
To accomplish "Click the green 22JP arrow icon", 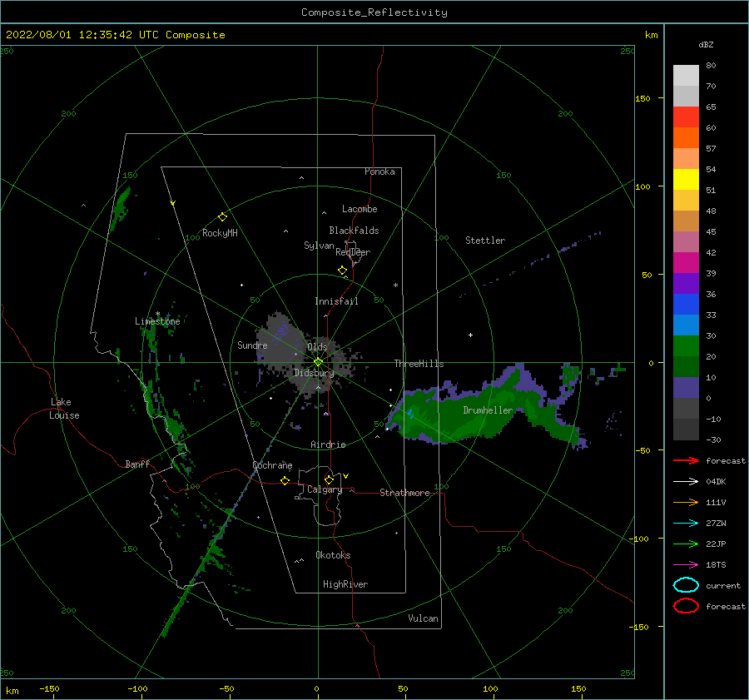I will point(686,544).
